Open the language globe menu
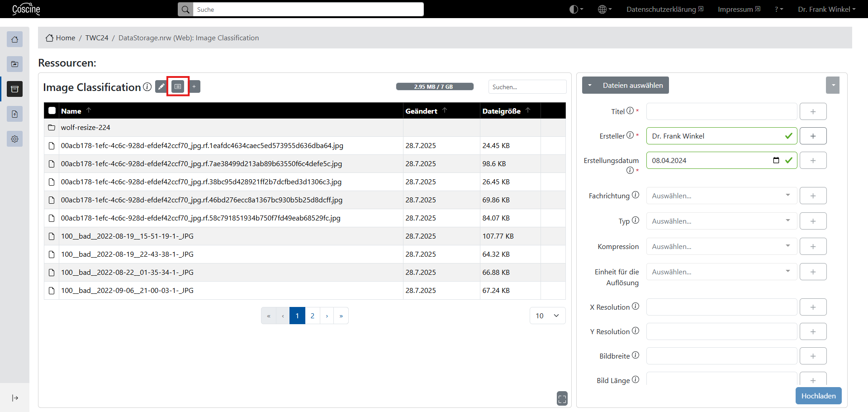The height and width of the screenshot is (412, 868). pyautogui.click(x=604, y=10)
